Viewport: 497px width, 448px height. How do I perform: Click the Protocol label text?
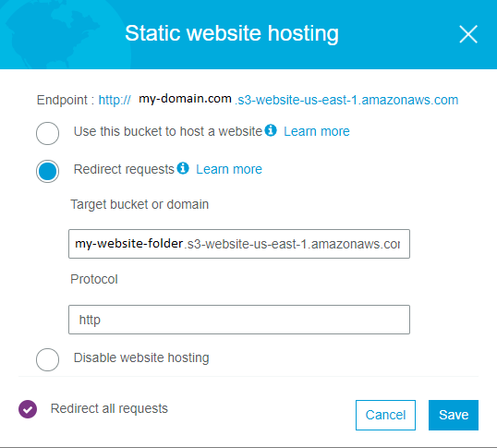coord(94,279)
